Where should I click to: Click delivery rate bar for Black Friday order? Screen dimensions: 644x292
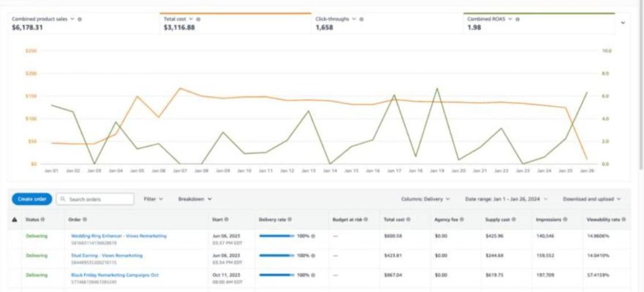pyautogui.click(x=277, y=275)
